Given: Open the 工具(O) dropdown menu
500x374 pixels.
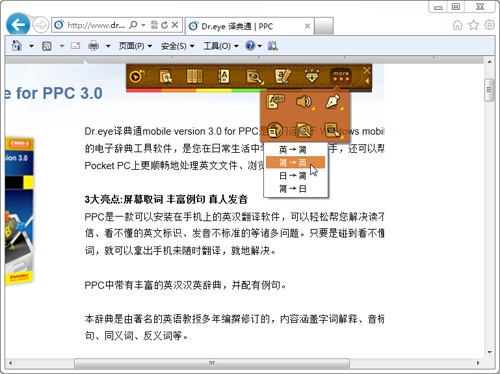Looking at the screenshot, I should 221,46.
